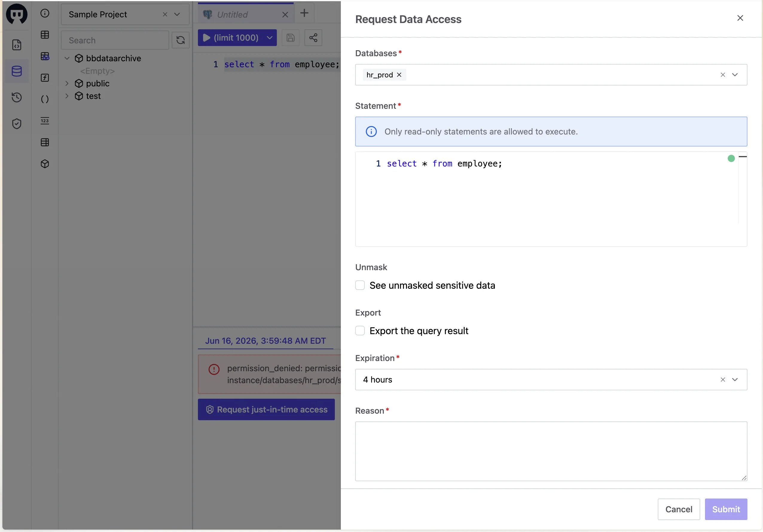The height and width of the screenshot is (532, 763).
Task: Open the query history clock icon
Action: pyautogui.click(x=17, y=97)
